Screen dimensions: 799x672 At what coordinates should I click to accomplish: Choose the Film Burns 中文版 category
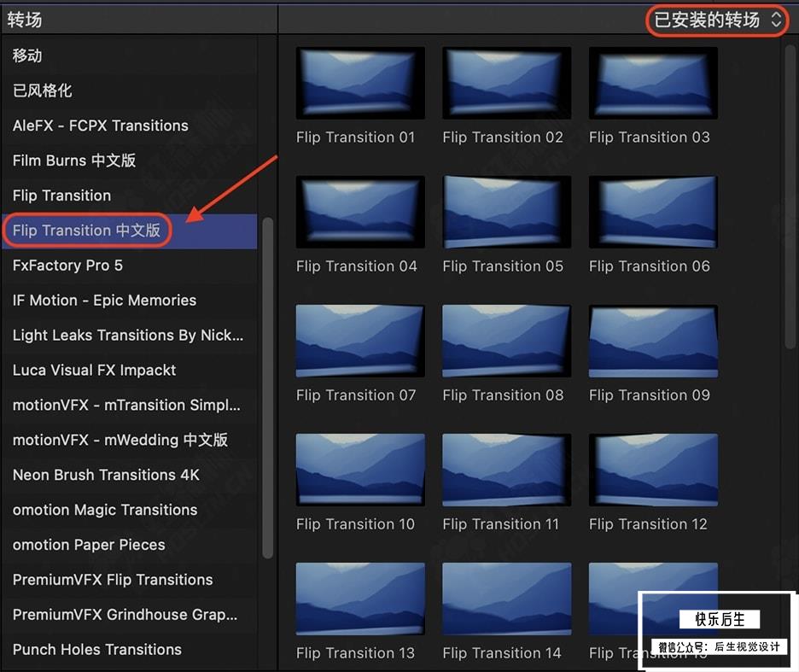coord(130,161)
